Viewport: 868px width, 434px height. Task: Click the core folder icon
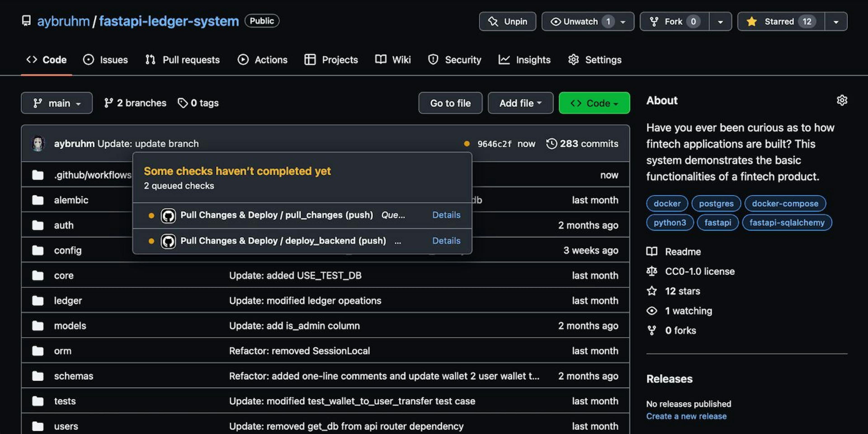[38, 275]
